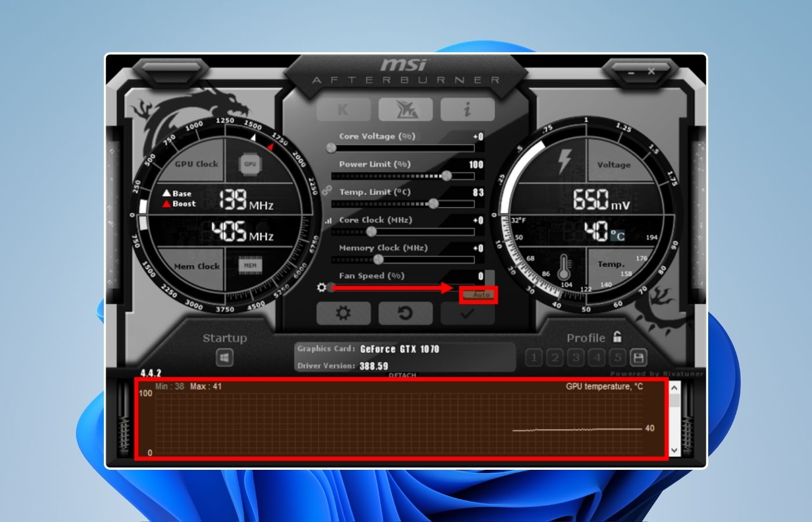The height and width of the screenshot is (522, 812).
Task: Close the Afterburner window
Action: (x=651, y=71)
